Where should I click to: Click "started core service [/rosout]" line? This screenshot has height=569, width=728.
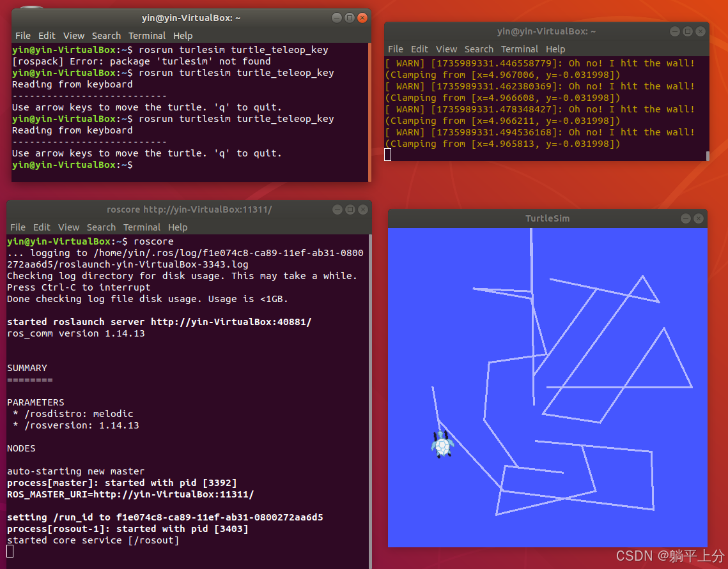coord(93,540)
